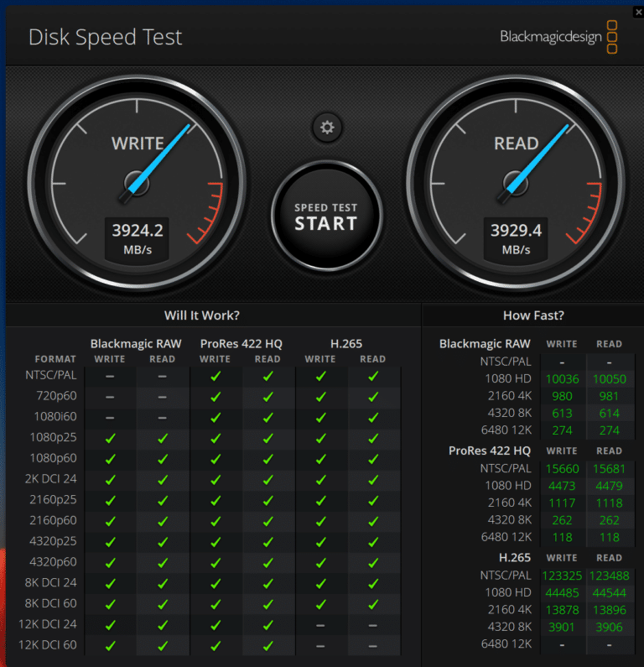Click Blackmagic RAW read dash for 720p60
The height and width of the screenshot is (667, 644).
163,397
